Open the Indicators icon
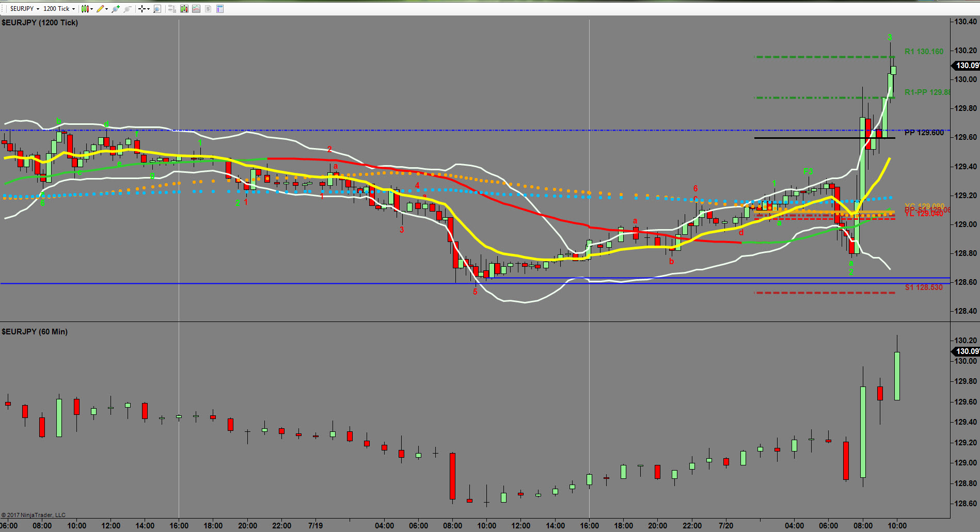Viewport: 980px width, 532px height. (x=196, y=9)
